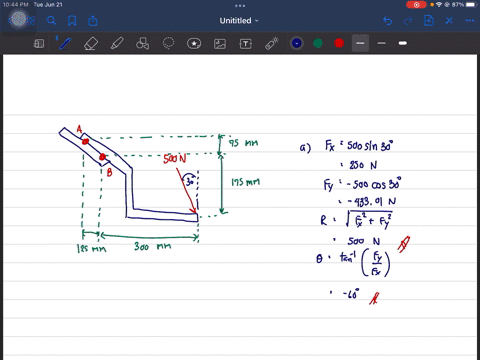This screenshot has height=360, width=480.
Task: Choose the dark blue pen color
Action: tap(297, 43)
